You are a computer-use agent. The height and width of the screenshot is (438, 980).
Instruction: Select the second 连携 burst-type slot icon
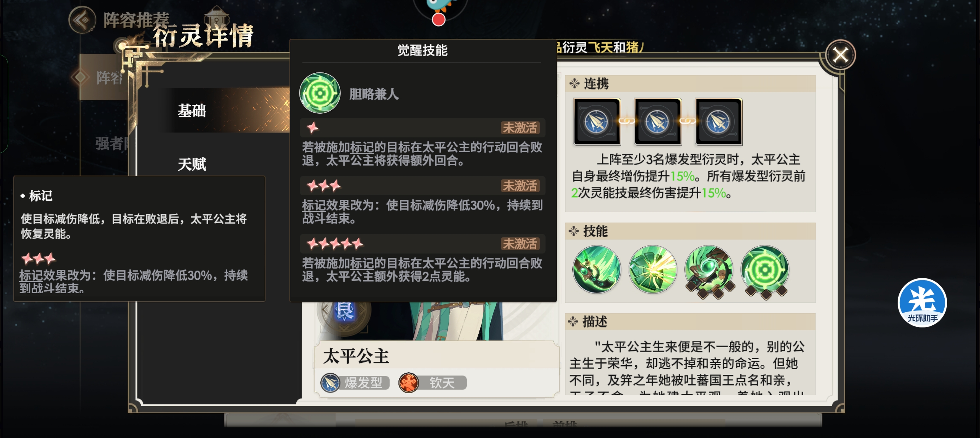point(657,122)
